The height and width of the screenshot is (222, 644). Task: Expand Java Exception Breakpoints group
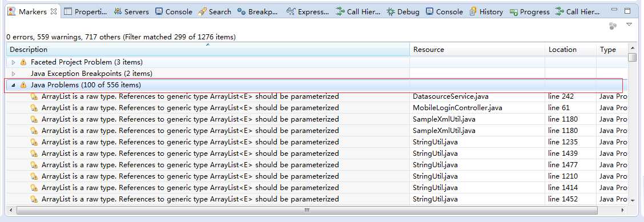tap(13, 74)
